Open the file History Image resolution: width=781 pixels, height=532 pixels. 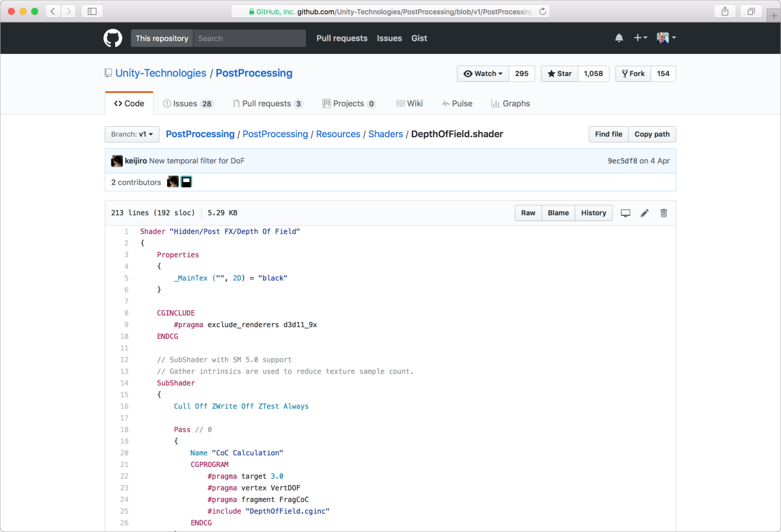point(594,213)
